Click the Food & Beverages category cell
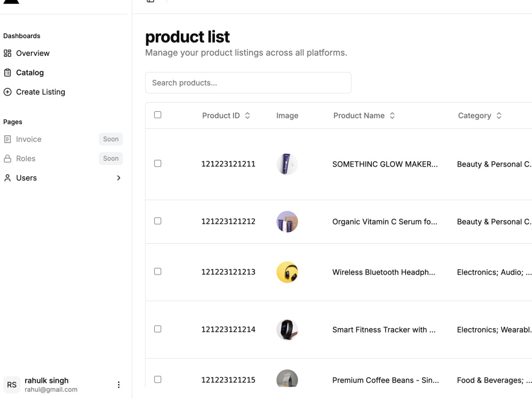The height and width of the screenshot is (399, 532). (494, 380)
